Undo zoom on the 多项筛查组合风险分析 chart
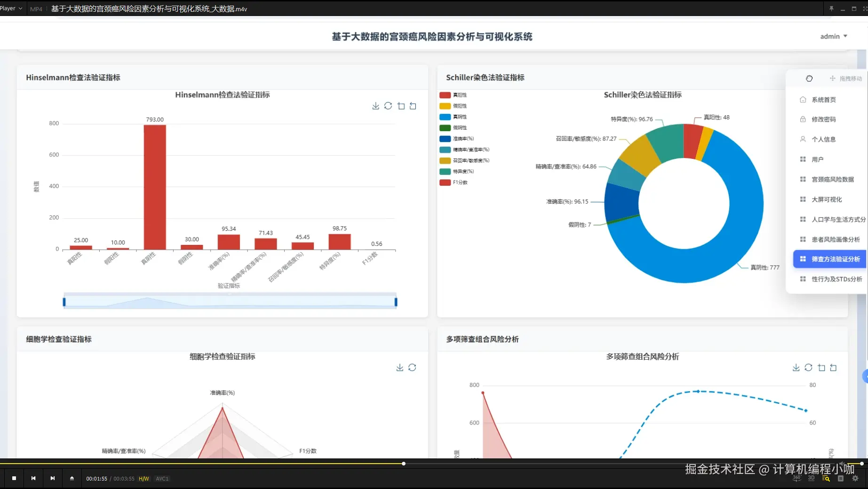The width and height of the screenshot is (868, 489). pos(834,367)
